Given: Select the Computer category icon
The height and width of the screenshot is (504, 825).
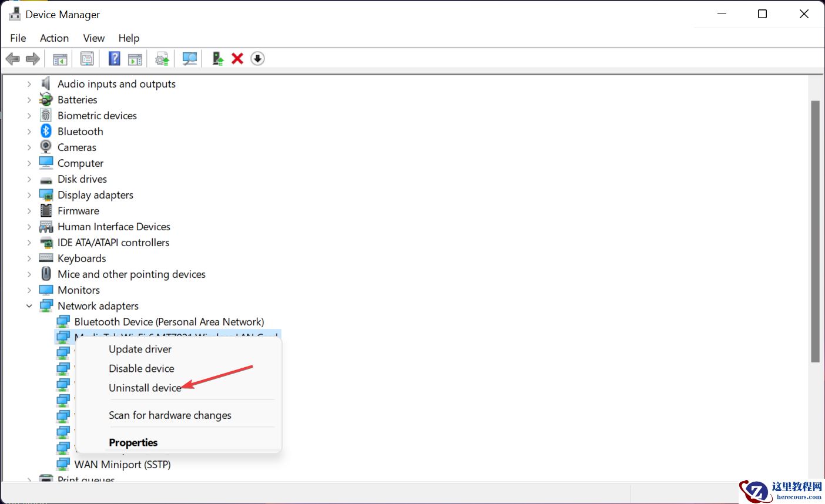Looking at the screenshot, I should (x=46, y=163).
